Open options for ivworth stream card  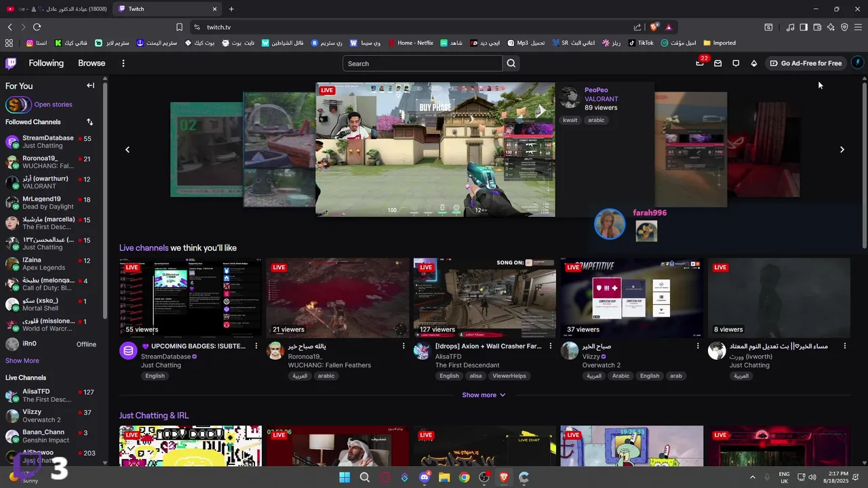tap(845, 346)
